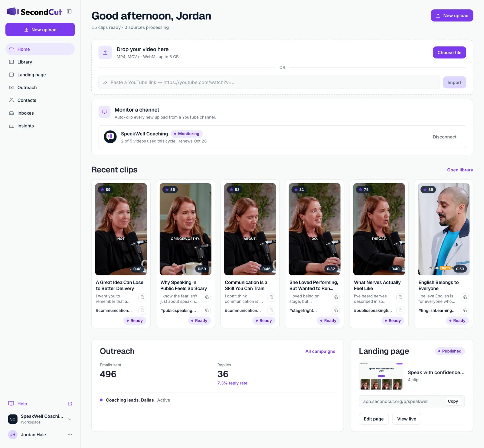Copy hashtags of 'A Great Idea Can Lose' clip
This screenshot has width=484, height=448.
click(142, 310)
